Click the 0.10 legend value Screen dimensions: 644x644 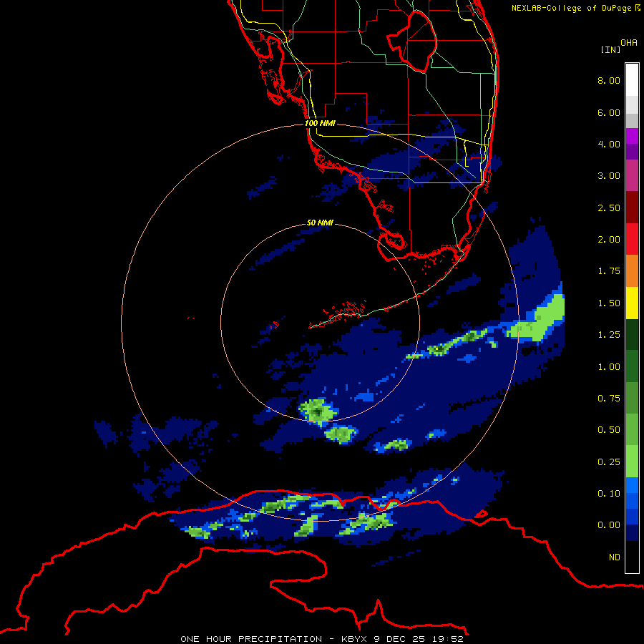pos(609,494)
